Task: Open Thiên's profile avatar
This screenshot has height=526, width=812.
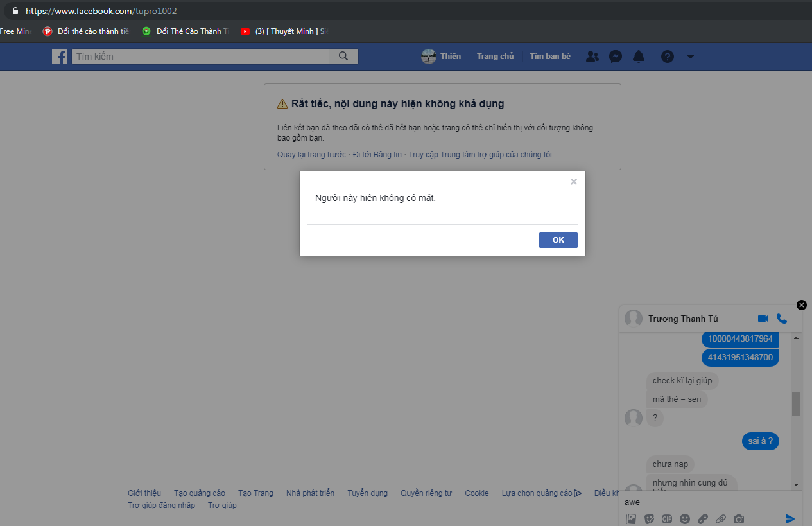Action: [429, 57]
